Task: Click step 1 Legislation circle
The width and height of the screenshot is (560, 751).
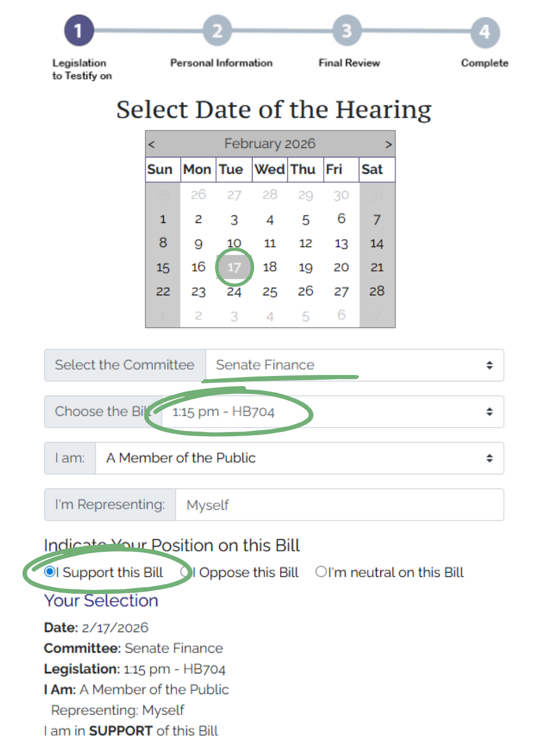Action: coord(79,31)
